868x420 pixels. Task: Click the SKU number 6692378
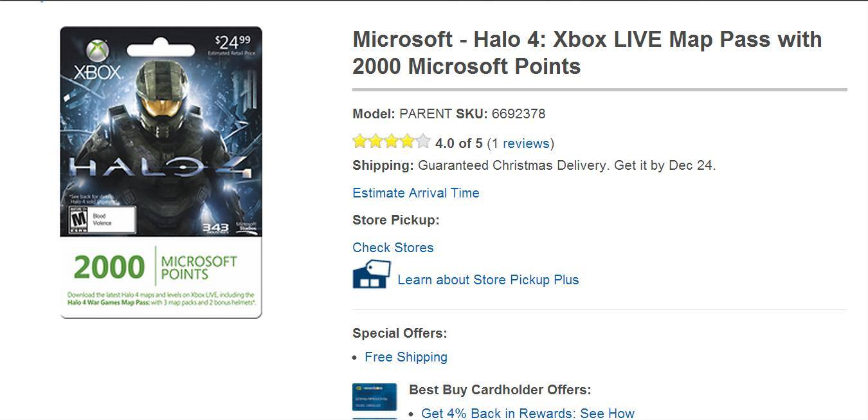[x=518, y=114]
